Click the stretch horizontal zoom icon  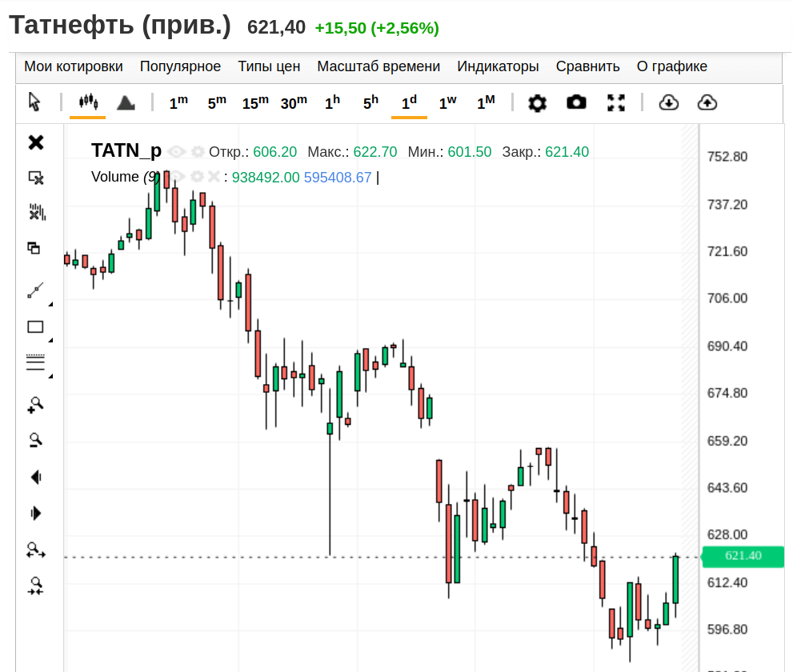[35, 550]
